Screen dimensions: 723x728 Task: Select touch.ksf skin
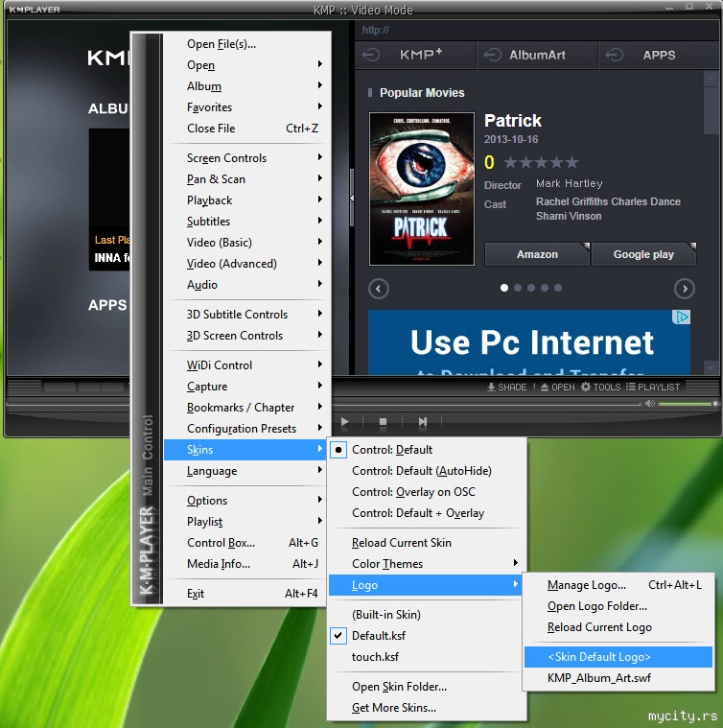427,656
